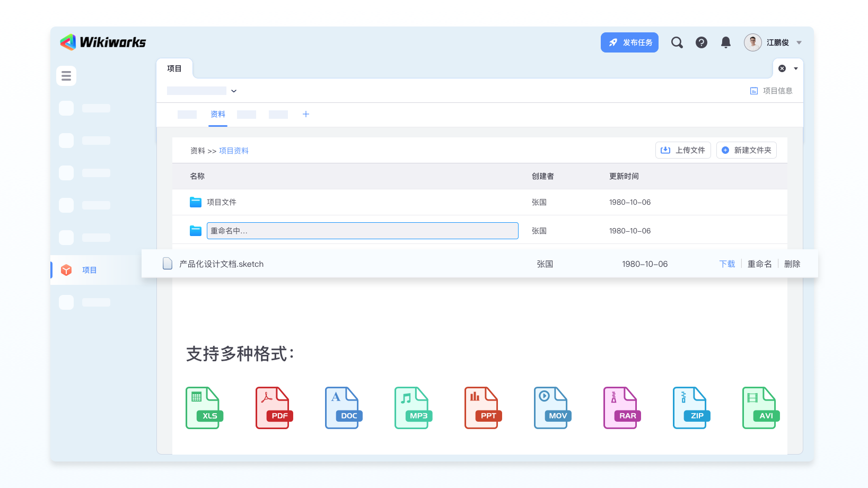Click the PDF file format icon
Image resolution: width=868 pixels, height=488 pixels.
[x=274, y=407]
